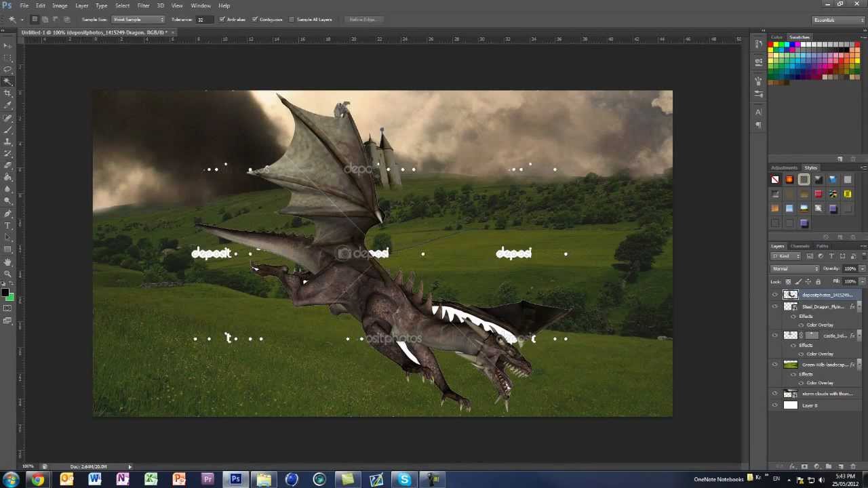Click the foreground color black swatch
Viewport: 868px width, 488px height.
[x=5, y=292]
